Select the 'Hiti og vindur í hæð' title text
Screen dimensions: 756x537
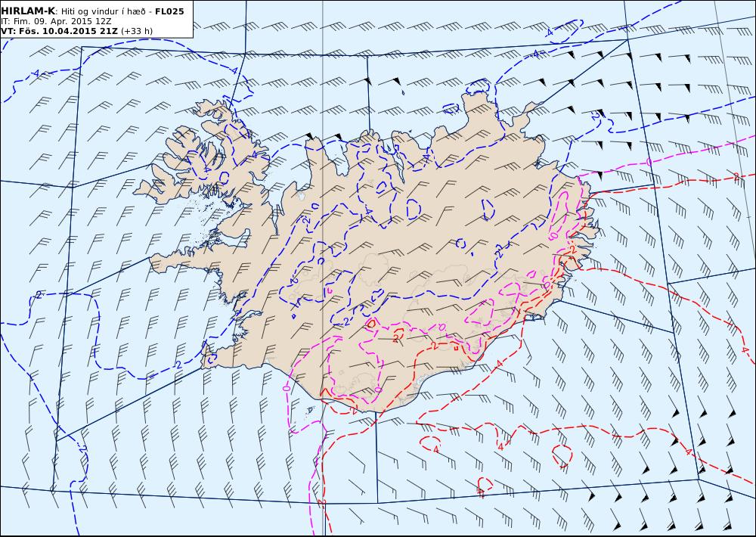[104, 11]
